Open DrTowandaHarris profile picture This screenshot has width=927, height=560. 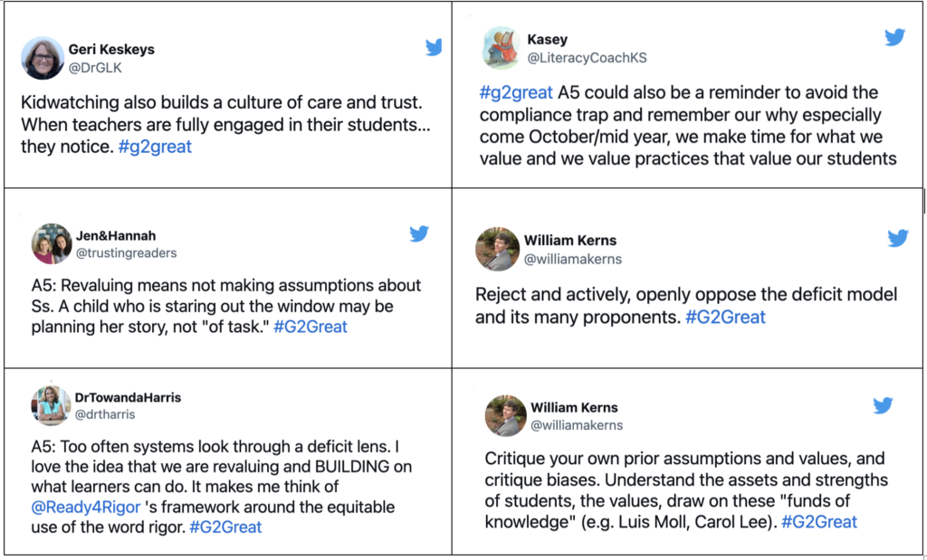pos(51,405)
